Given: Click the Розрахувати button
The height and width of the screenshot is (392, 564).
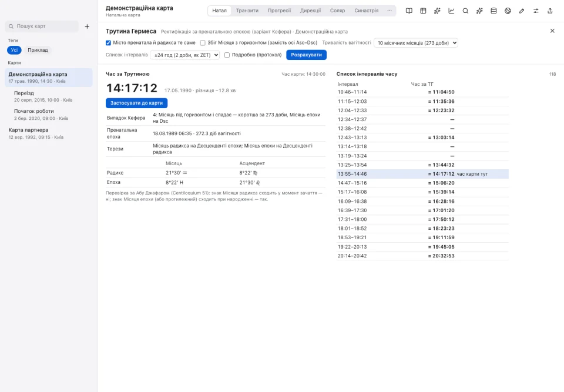Looking at the screenshot, I should (x=307, y=55).
